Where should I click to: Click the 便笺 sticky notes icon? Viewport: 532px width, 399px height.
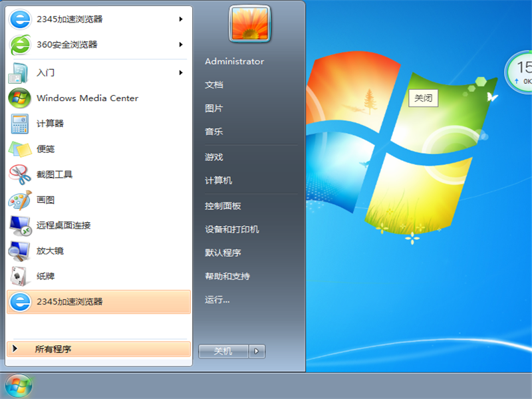click(x=20, y=149)
